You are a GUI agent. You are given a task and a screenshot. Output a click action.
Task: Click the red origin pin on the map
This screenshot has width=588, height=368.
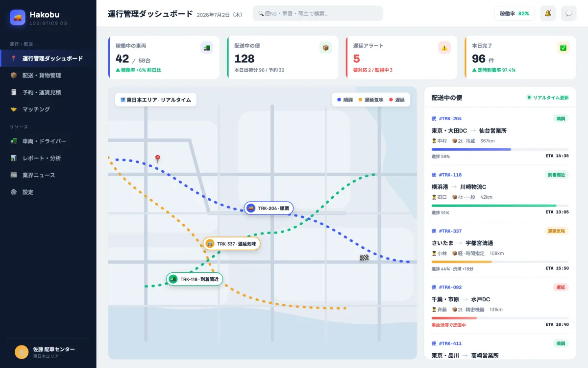(158, 159)
